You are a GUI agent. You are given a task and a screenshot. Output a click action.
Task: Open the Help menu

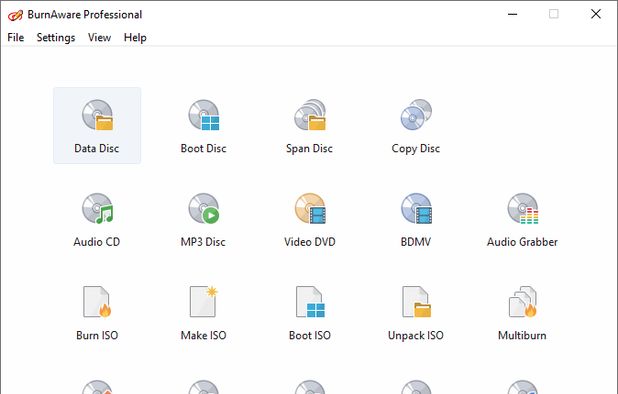(135, 37)
